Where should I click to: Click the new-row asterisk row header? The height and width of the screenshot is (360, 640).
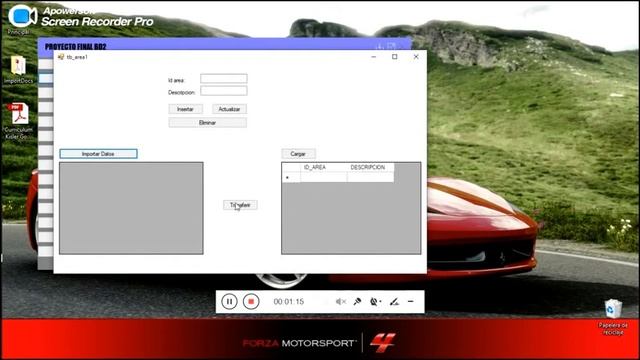click(291, 177)
